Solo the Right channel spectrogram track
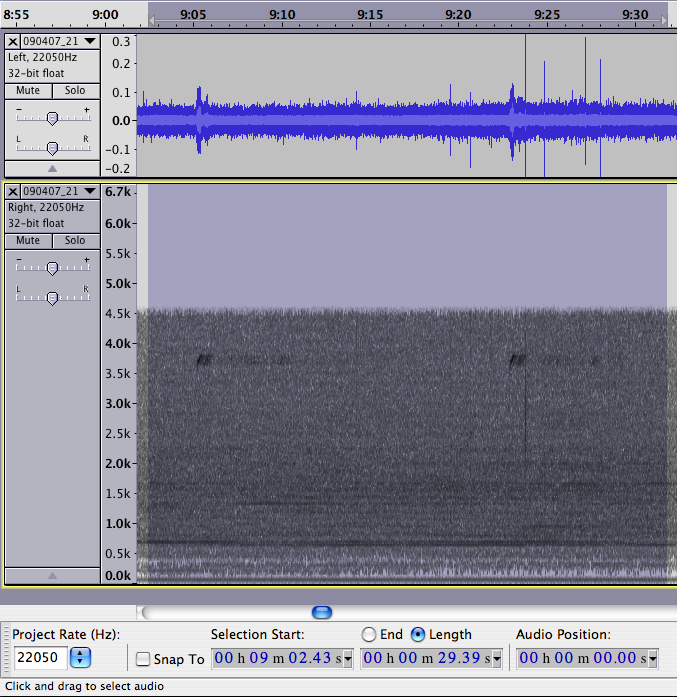677x697 pixels. [x=75, y=240]
